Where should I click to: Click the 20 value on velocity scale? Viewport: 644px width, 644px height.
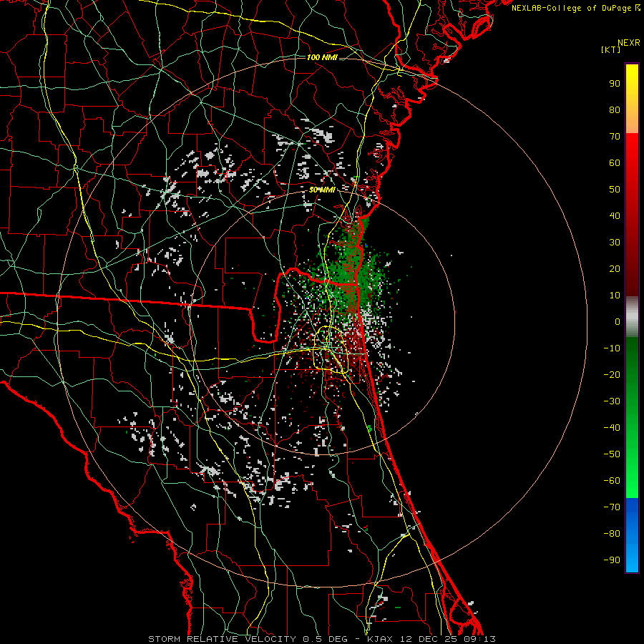click(615, 269)
